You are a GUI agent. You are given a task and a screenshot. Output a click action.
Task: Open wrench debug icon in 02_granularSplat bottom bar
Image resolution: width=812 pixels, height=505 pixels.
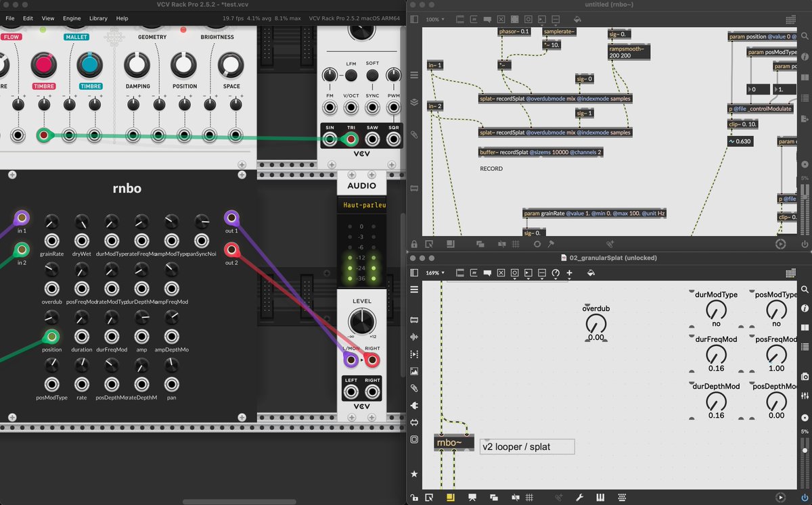coord(580,498)
